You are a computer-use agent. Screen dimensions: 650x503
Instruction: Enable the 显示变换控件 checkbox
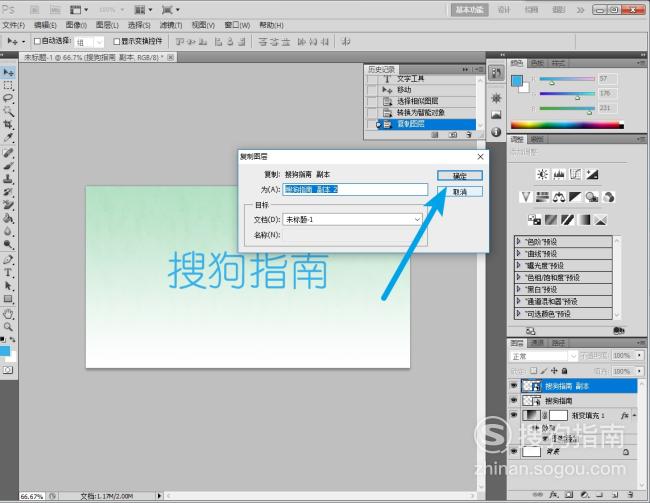pos(116,41)
